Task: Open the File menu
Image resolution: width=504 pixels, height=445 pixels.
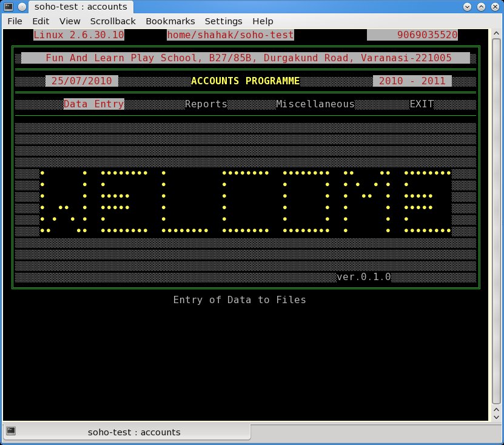Action: pyautogui.click(x=15, y=21)
